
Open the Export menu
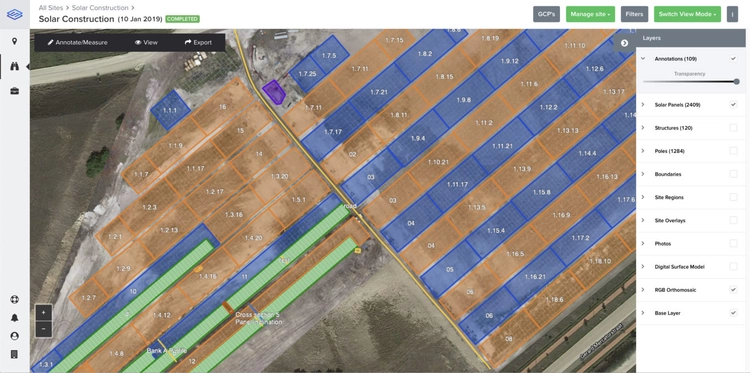tap(198, 43)
